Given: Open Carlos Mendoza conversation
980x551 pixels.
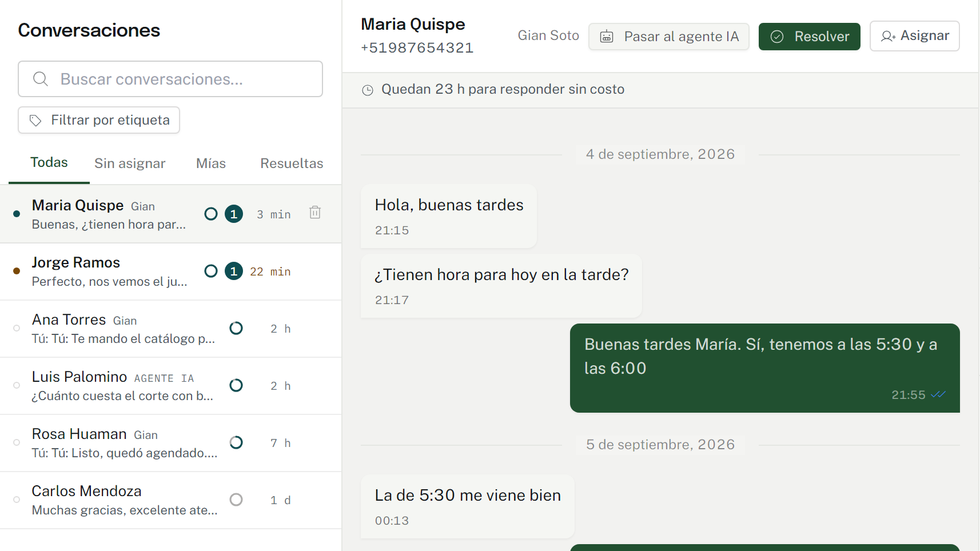Looking at the screenshot, I should click(171, 500).
